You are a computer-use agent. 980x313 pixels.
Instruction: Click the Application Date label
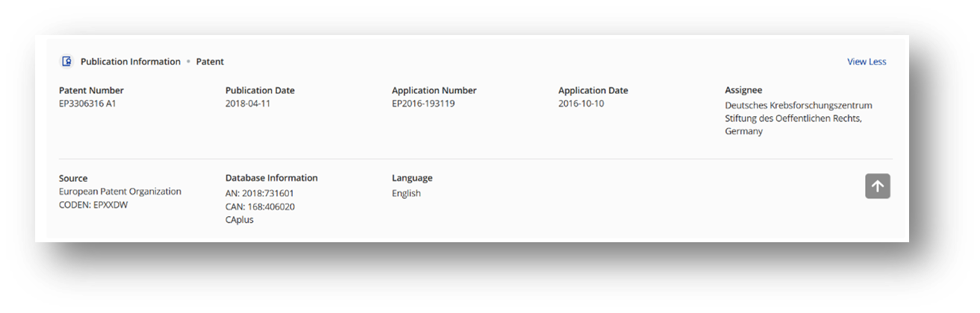click(x=593, y=90)
